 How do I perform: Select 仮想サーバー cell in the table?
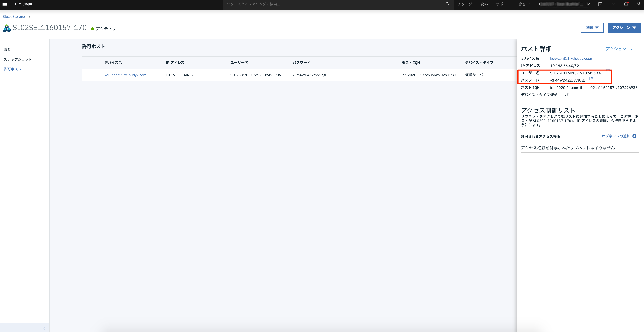coord(476,75)
